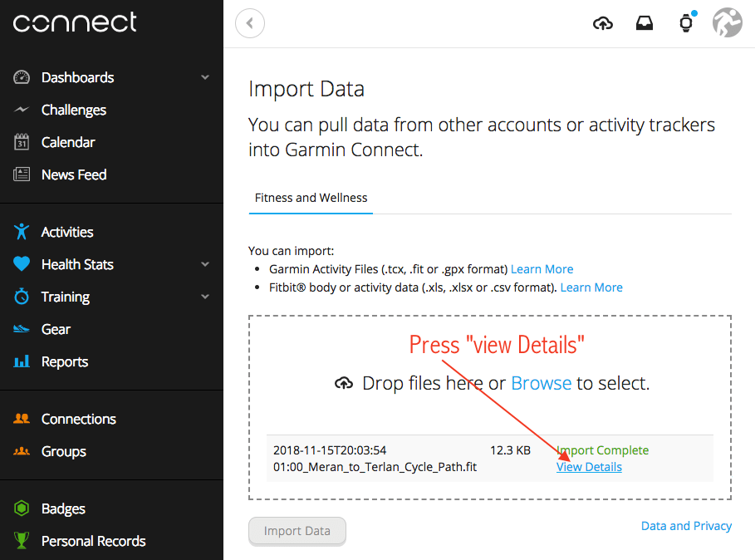
Task: Expand the Dashboards chevron
Action: click(205, 77)
